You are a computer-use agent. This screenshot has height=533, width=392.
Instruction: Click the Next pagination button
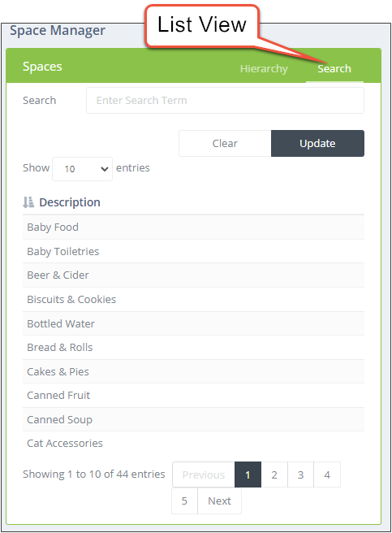click(219, 500)
